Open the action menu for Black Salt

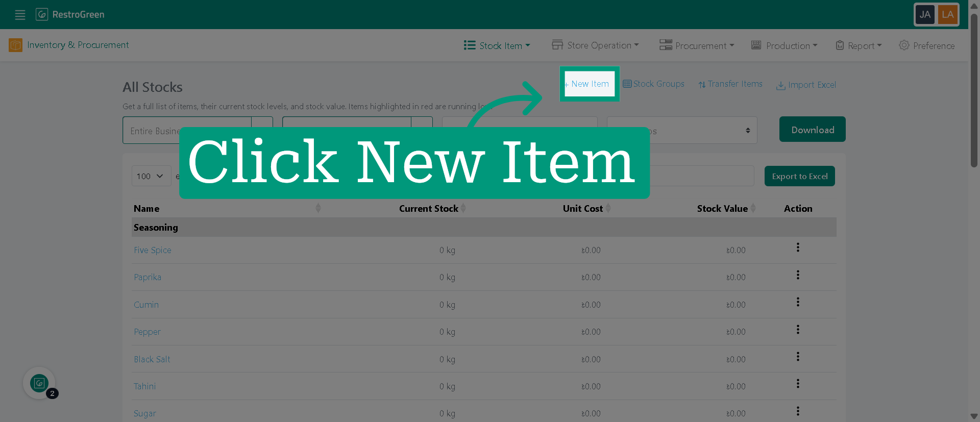[798, 357]
